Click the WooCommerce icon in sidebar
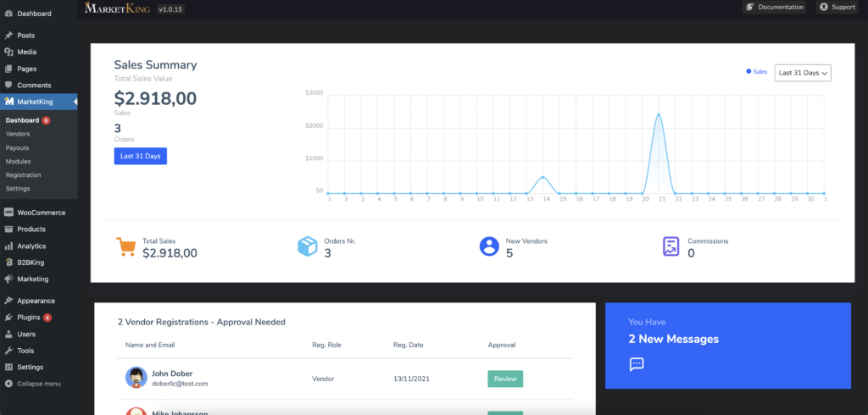 pyautogui.click(x=8, y=213)
